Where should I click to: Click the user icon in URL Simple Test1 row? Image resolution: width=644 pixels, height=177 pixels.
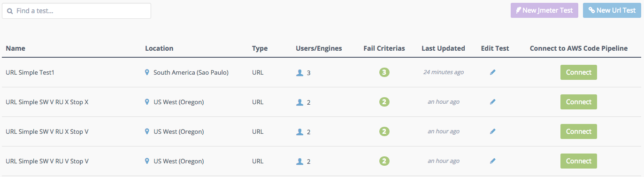click(x=299, y=73)
